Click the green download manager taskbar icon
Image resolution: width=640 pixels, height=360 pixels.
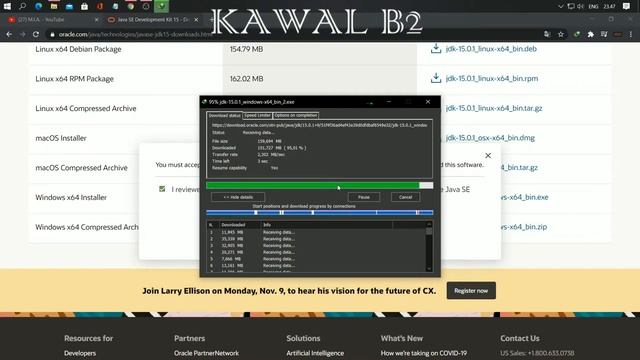pyautogui.click(x=162, y=6)
